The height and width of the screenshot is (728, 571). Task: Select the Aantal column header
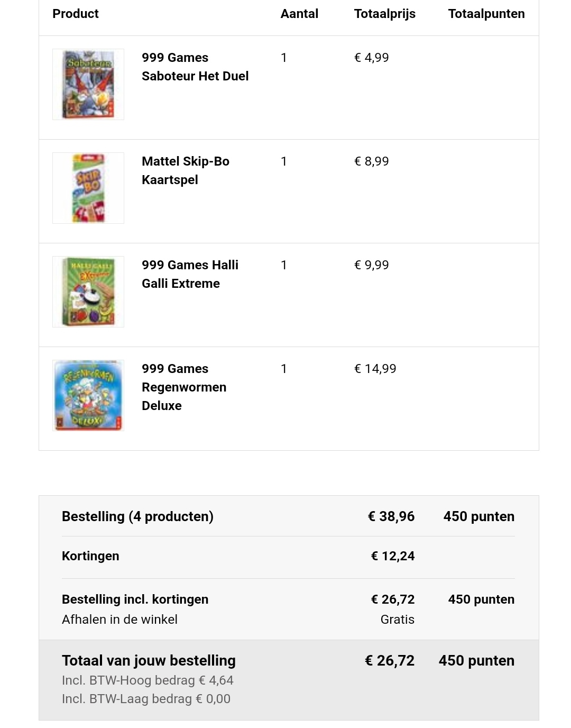click(x=299, y=14)
